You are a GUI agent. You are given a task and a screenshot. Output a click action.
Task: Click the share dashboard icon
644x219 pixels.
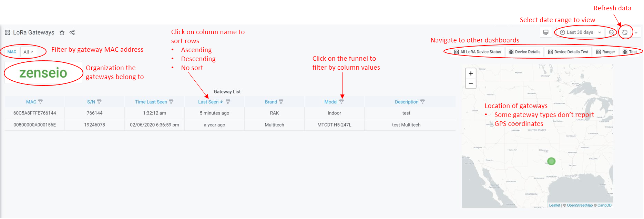click(72, 32)
